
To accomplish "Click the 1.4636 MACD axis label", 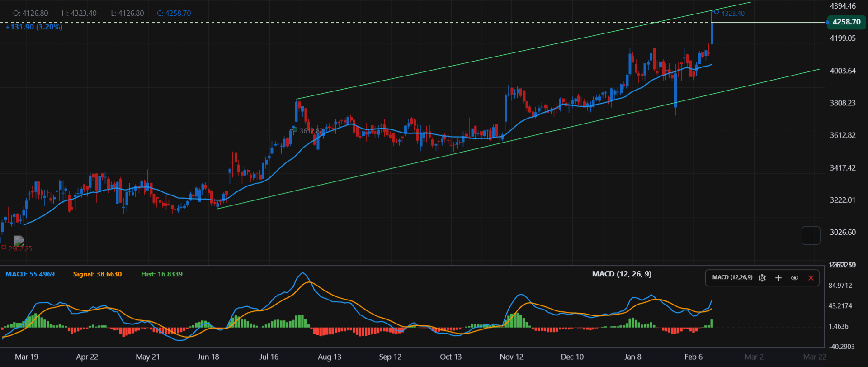I will pyautogui.click(x=838, y=326).
